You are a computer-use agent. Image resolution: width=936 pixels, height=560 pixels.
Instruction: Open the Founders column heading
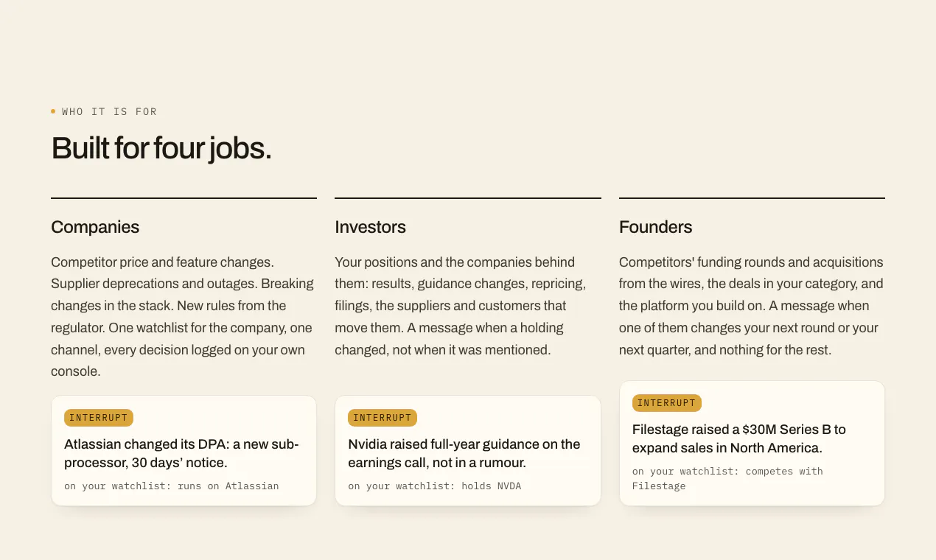(x=655, y=227)
